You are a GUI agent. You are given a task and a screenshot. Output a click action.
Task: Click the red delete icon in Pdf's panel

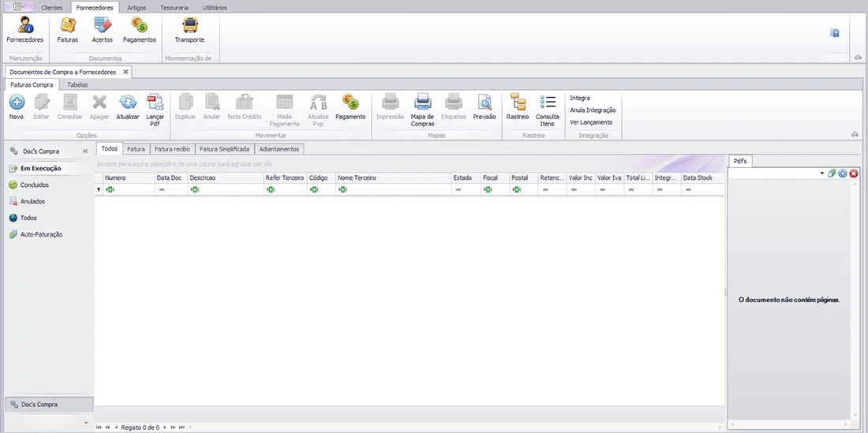854,173
